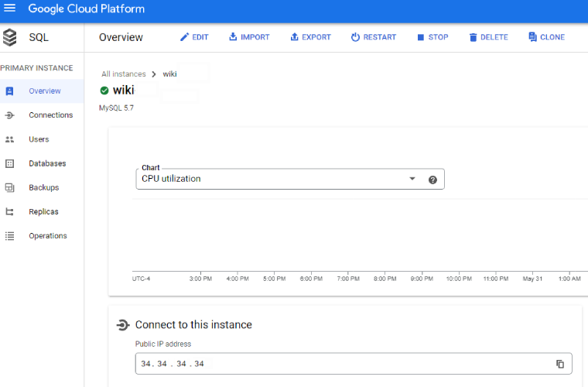Click the 3:00 PM time axis label

[200, 279]
